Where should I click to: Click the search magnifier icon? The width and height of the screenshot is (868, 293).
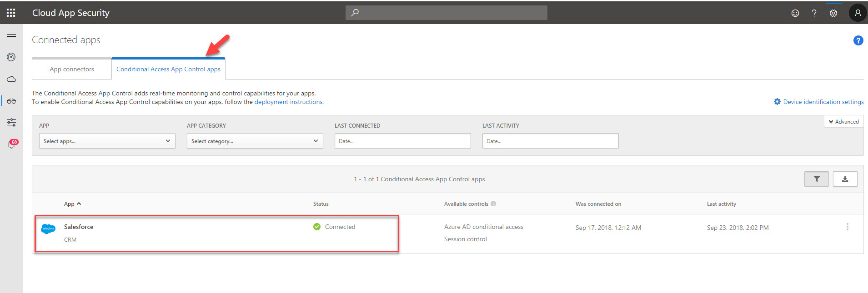[355, 13]
